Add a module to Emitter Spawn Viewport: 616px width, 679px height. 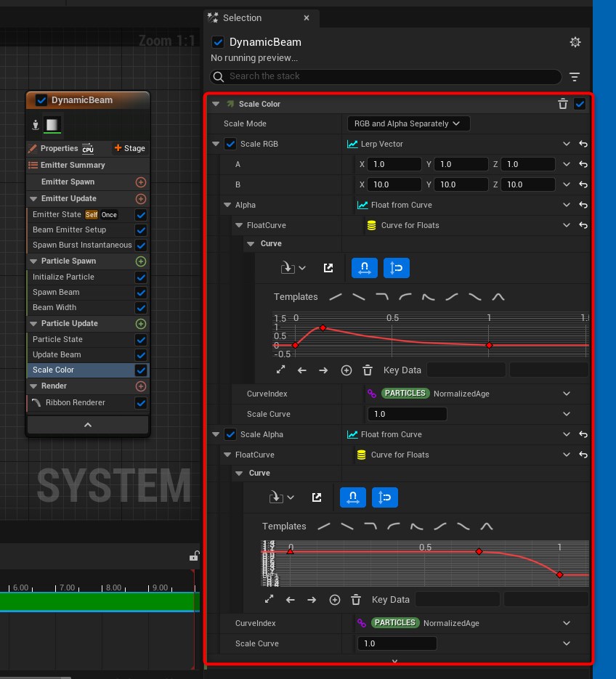tap(141, 182)
